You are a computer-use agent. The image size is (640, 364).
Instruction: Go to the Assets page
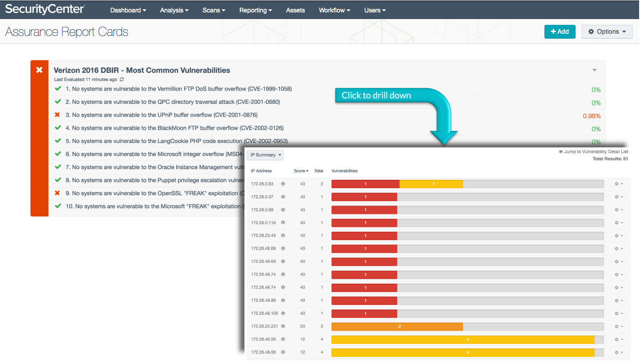pos(296,10)
